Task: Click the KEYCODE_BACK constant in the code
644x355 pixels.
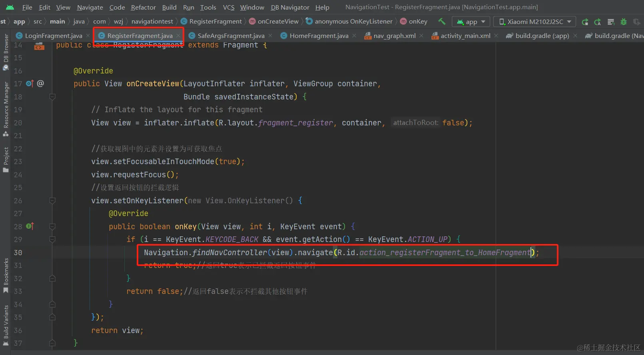Action: (232, 240)
